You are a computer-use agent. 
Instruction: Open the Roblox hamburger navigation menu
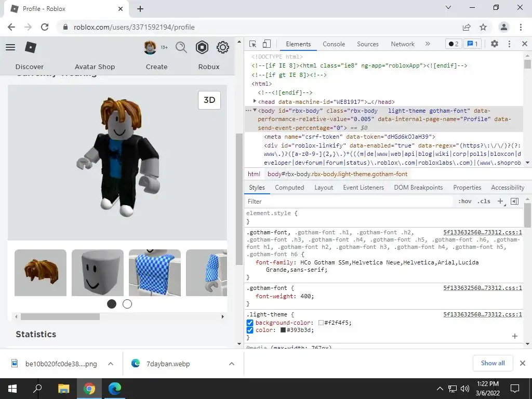(10, 47)
